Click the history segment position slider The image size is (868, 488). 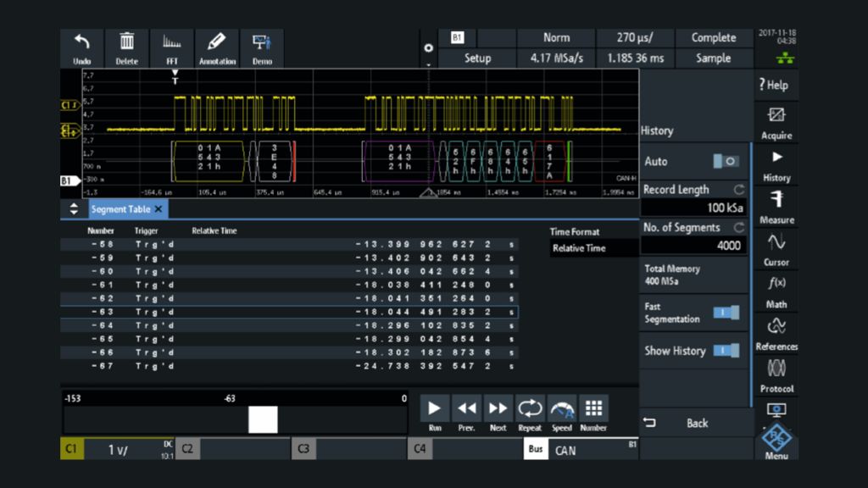click(263, 419)
